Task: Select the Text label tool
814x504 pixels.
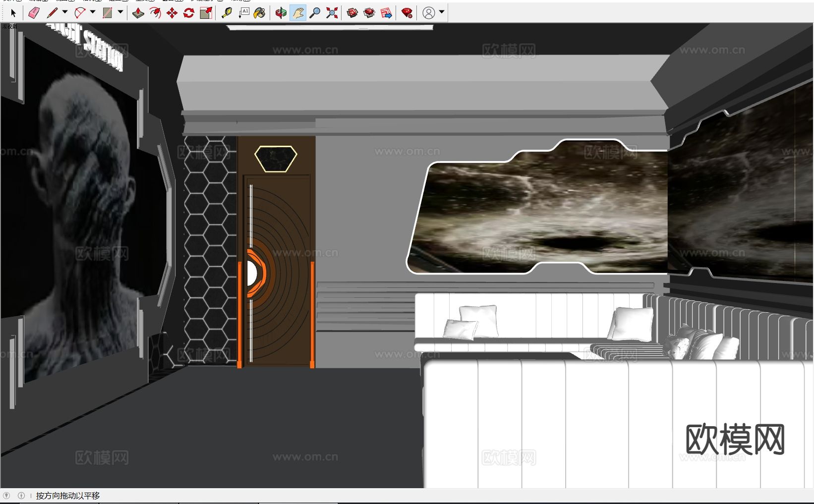Action: tap(243, 13)
